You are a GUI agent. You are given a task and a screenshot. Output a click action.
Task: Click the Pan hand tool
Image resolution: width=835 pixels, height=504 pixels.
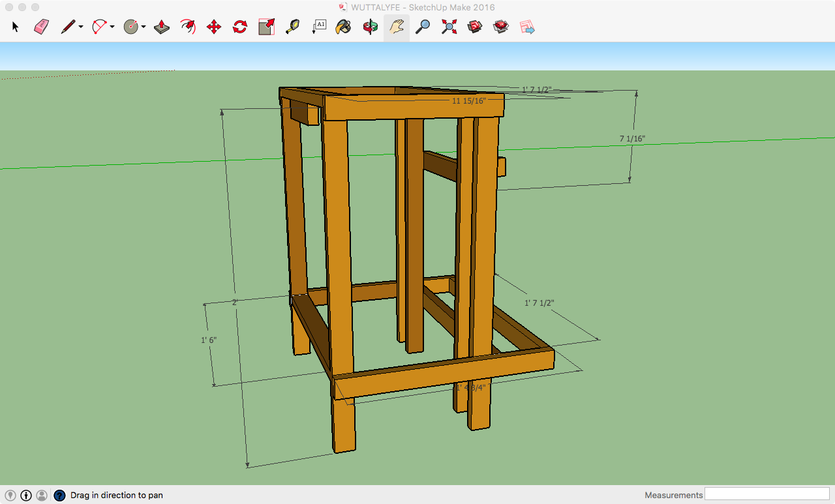click(x=397, y=27)
